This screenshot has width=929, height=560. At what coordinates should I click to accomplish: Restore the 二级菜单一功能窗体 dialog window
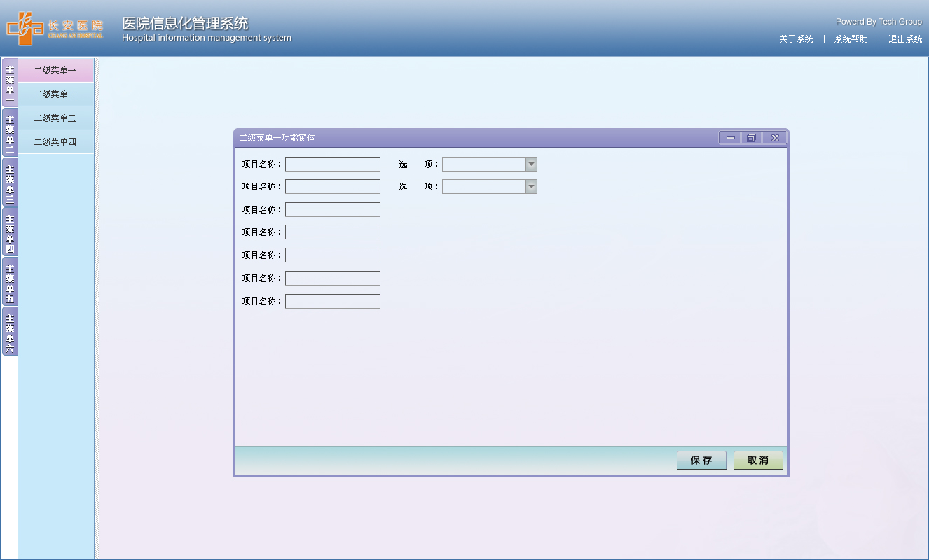(751, 138)
